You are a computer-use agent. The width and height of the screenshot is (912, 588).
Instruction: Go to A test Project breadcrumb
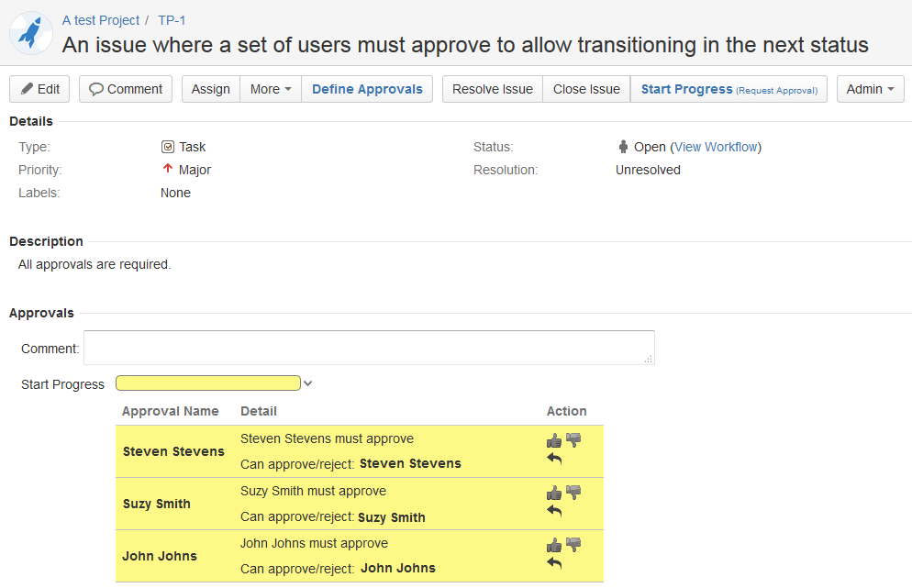click(x=101, y=20)
